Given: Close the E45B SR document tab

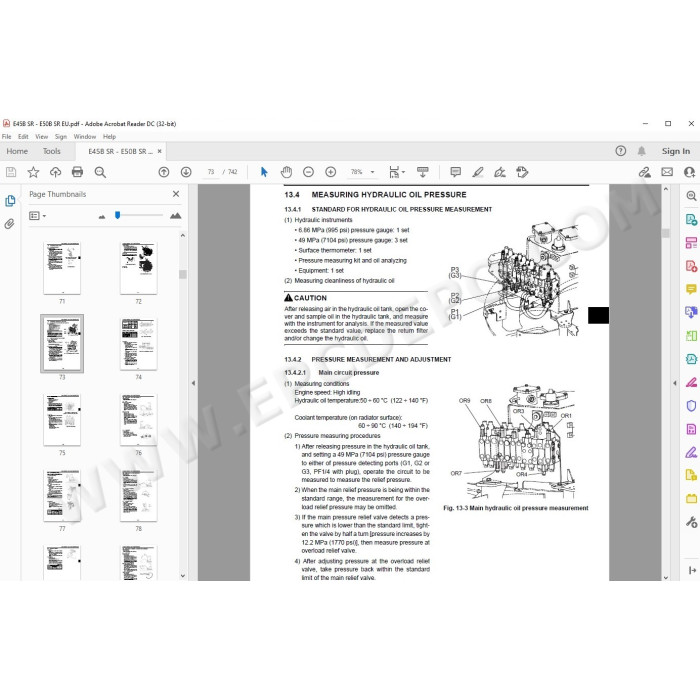Looking at the screenshot, I should 159,151.
